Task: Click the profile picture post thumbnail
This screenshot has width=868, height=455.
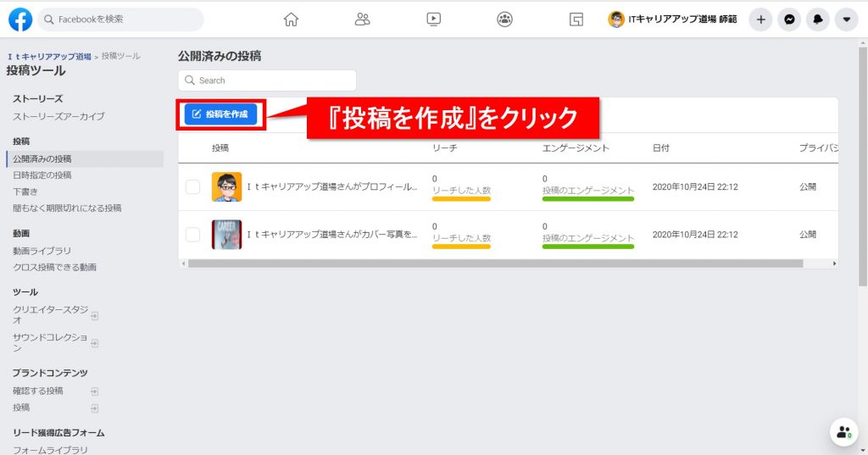Action: click(x=226, y=186)
